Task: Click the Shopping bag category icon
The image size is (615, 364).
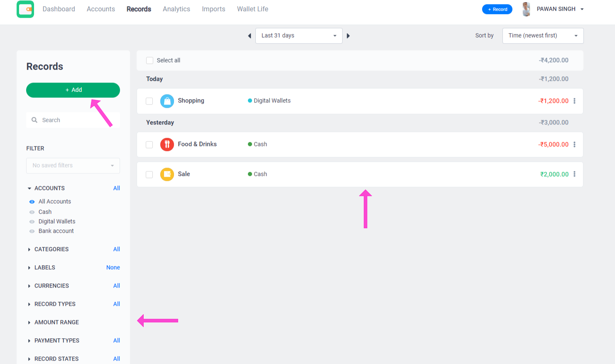Action: [167, 101]
